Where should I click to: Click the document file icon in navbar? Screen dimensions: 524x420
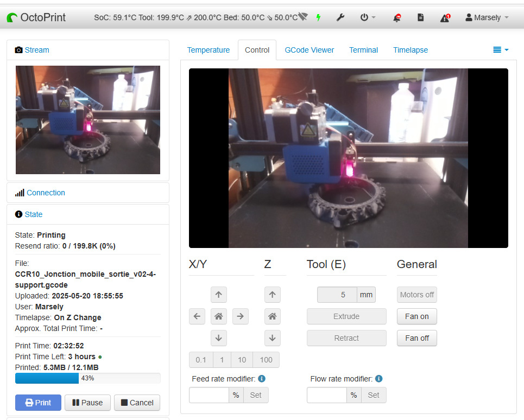tap(421, 17)
